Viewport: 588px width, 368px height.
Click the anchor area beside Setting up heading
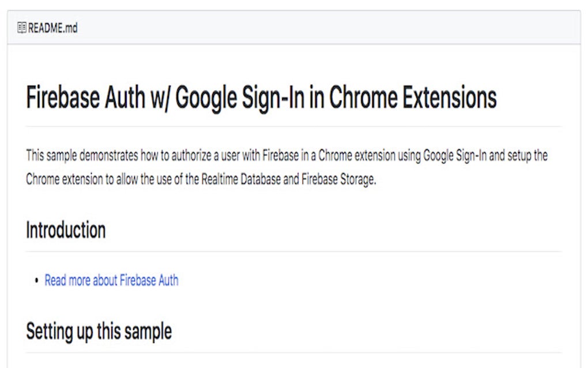tap(17, 331)
